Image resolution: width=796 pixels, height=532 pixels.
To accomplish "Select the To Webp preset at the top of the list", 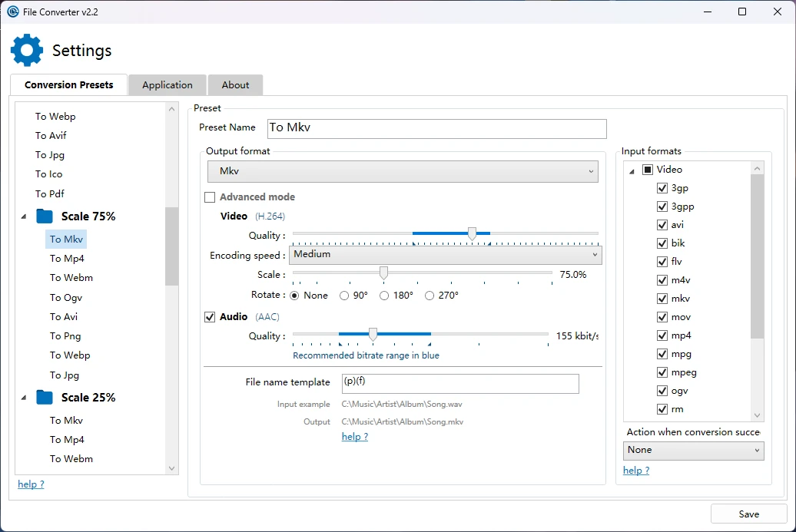I will coord(55,117).
